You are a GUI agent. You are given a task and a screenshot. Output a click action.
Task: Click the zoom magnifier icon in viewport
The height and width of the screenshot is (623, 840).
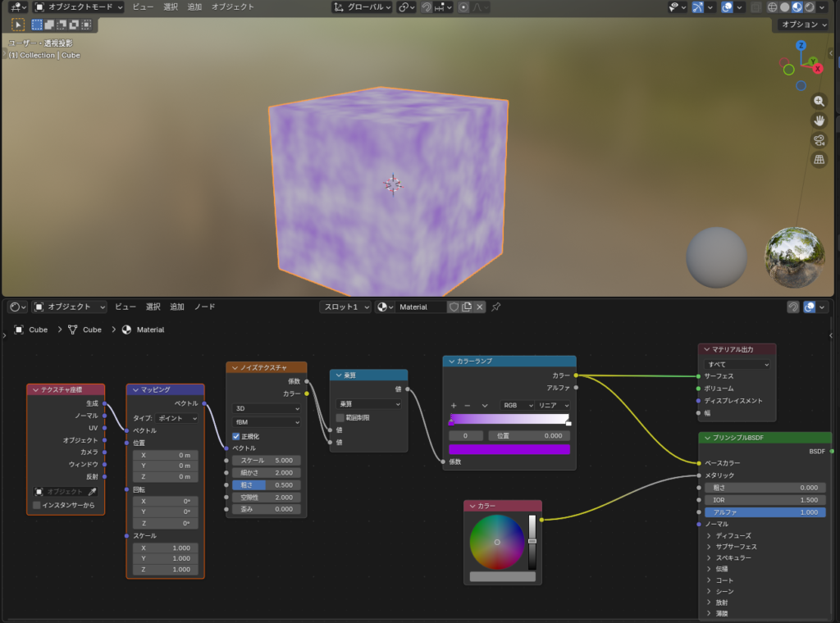(x=819, y=101)
